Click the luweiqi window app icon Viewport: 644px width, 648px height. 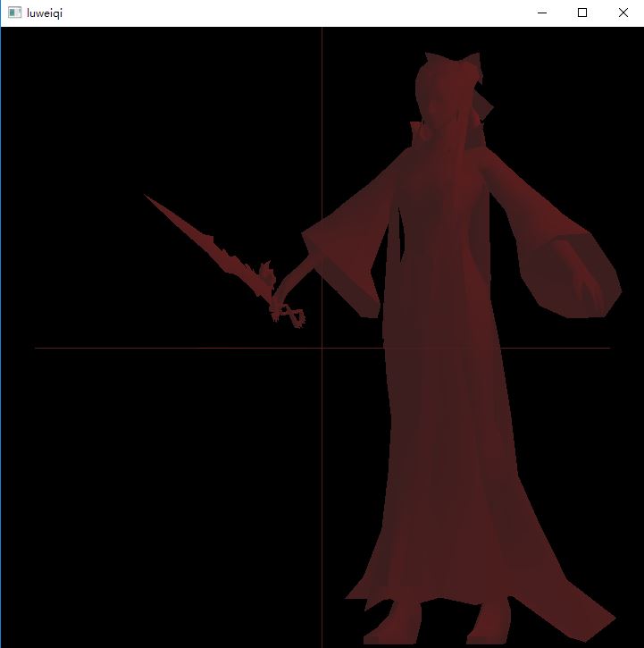point(14,13)
